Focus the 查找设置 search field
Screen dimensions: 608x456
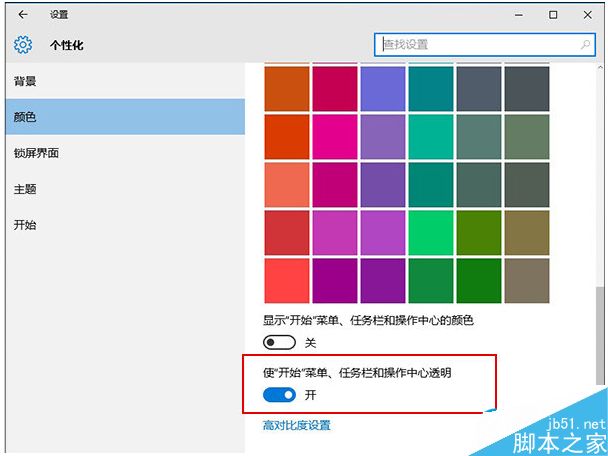point(485,45)
